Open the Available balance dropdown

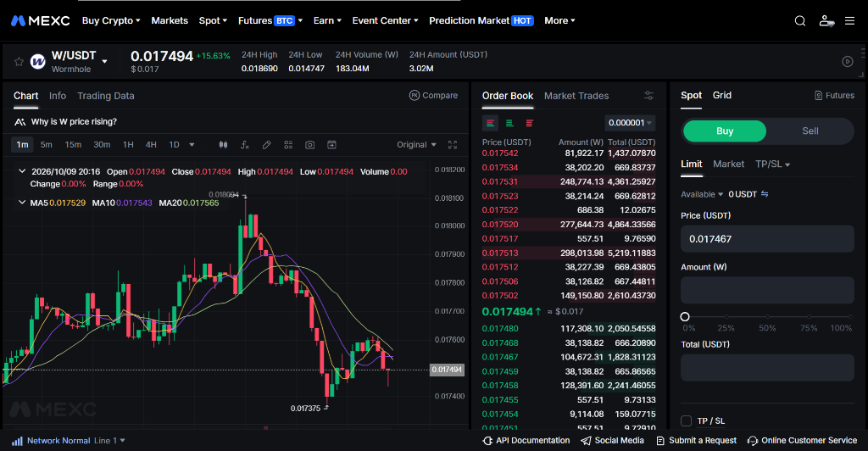[702, 194]
